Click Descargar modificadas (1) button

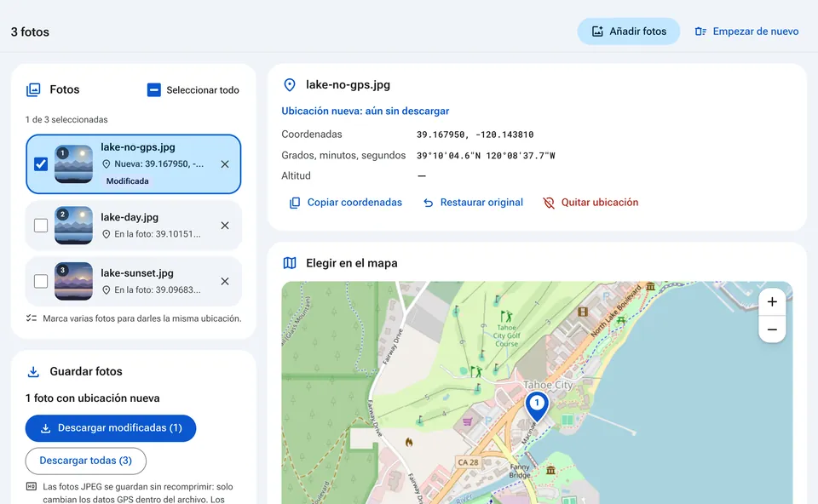pos(111,428)
